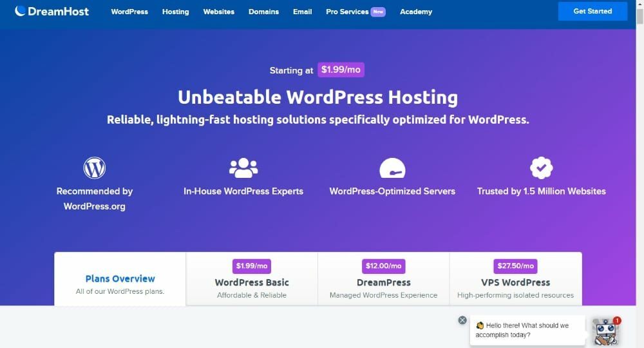Select the DreamPress plan tab
This screenshot has width=644, height=348.
(x=383, y=282)
